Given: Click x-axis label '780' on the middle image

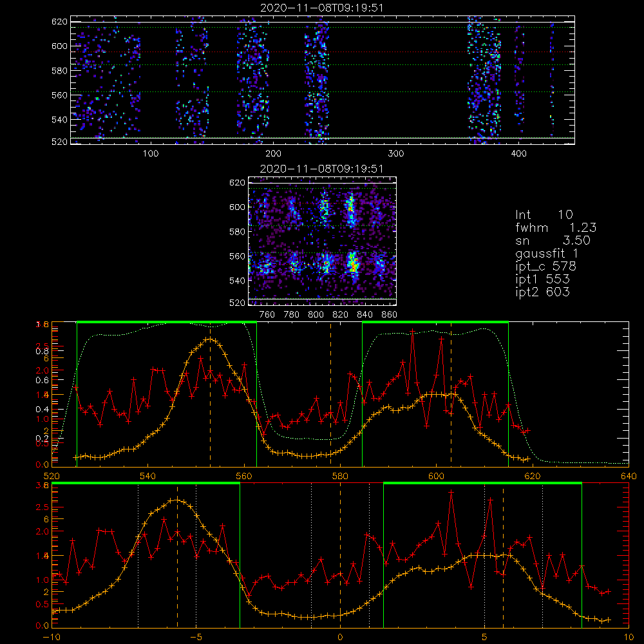Looking at the screenshot, I should (x=292, y=315).
